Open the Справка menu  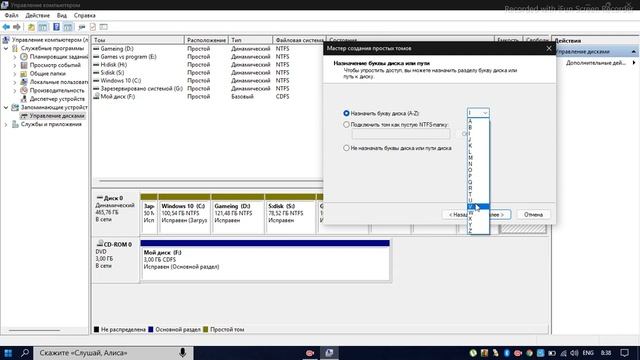(84, 16)
